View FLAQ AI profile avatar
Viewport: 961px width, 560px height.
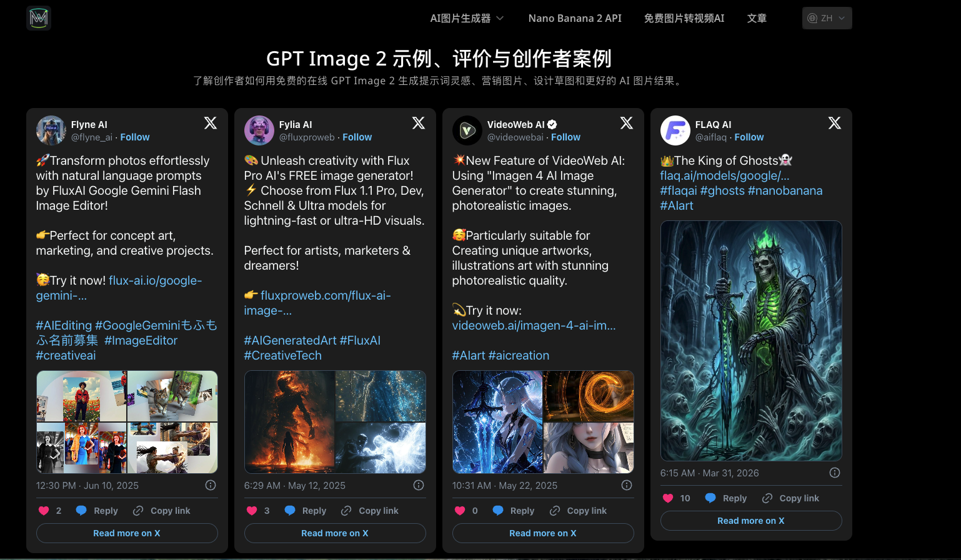tap(675, 130)
